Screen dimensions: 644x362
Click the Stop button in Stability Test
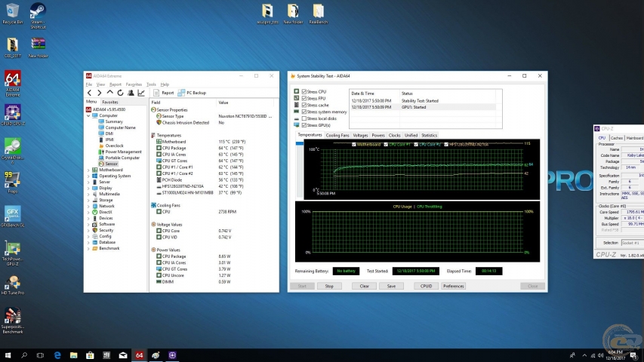[x=329, y=286]
